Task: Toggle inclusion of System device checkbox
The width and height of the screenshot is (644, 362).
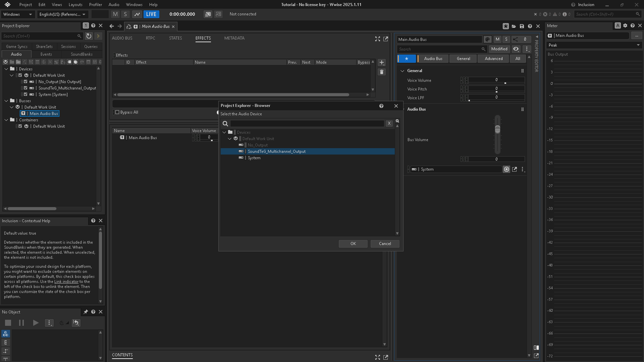Action: tap(25, 94)
